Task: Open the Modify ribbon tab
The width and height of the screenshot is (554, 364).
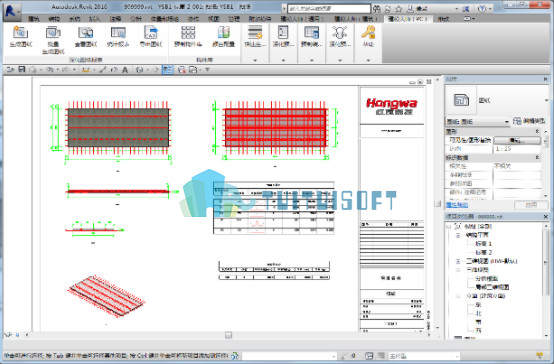Action: pos(444,19)
